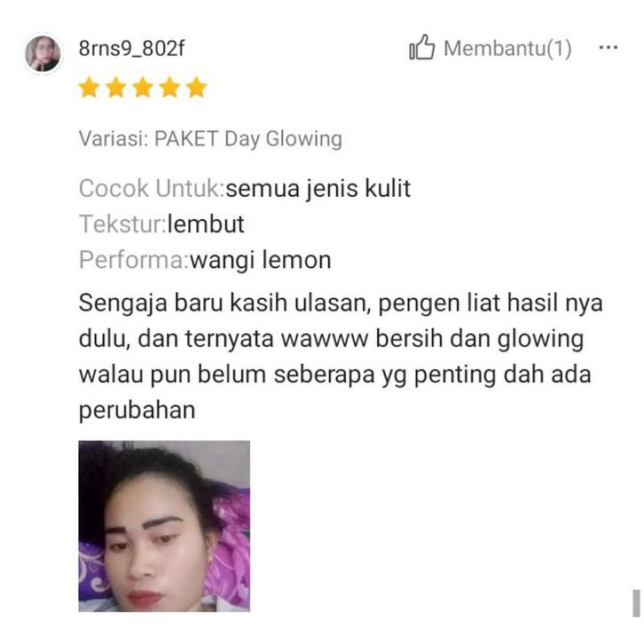Select the fifth rating star

pyautogui.click(x=197, y=88)
